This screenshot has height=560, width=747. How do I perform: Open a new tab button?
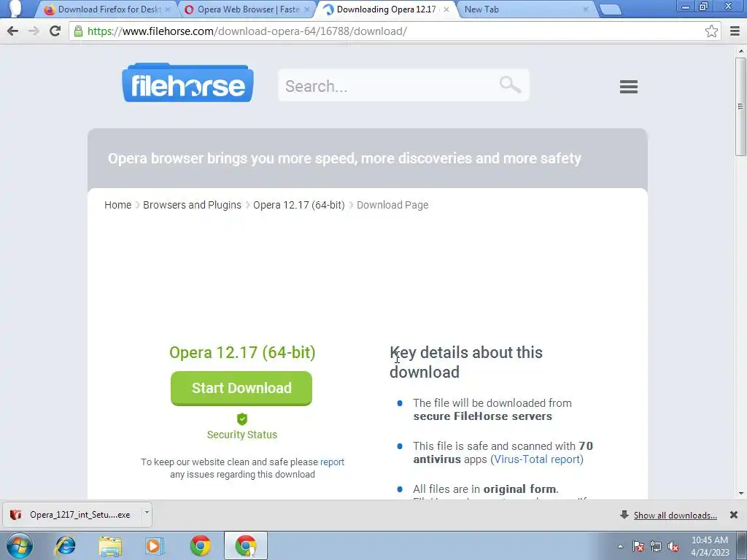[x=611, y=9]
